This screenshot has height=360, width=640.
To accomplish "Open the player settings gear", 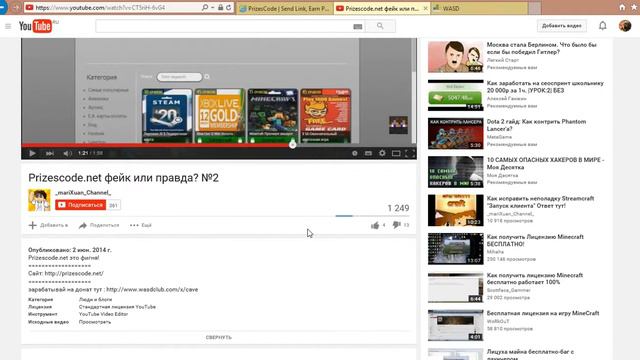I will tap(382, 153).
